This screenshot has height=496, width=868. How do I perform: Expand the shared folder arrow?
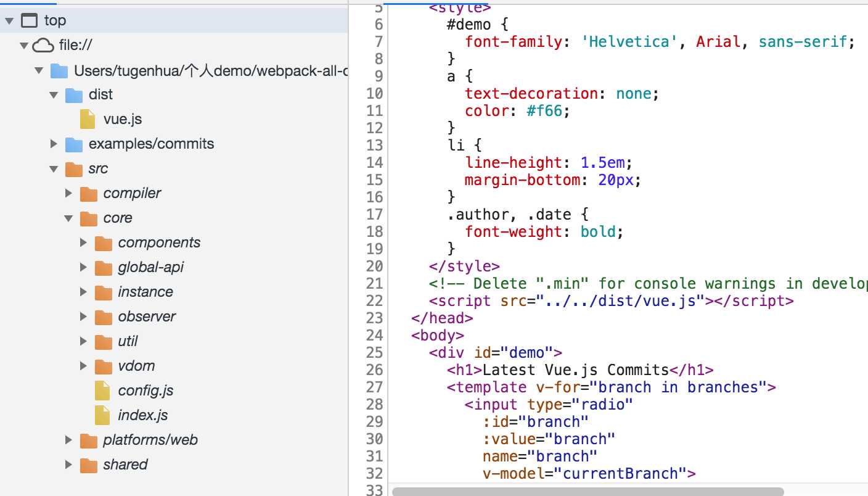[69, 465]
